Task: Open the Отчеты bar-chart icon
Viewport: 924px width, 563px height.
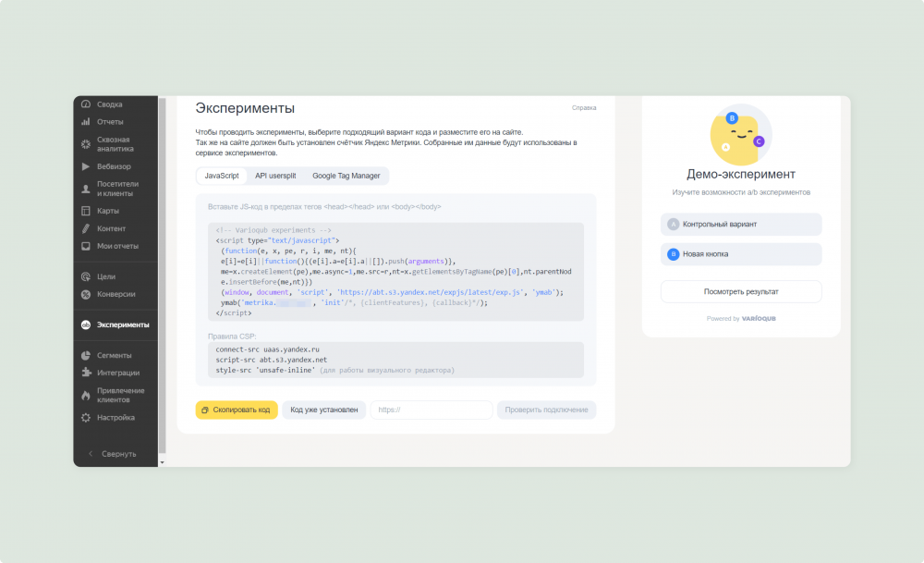Action: click(85, 122)
